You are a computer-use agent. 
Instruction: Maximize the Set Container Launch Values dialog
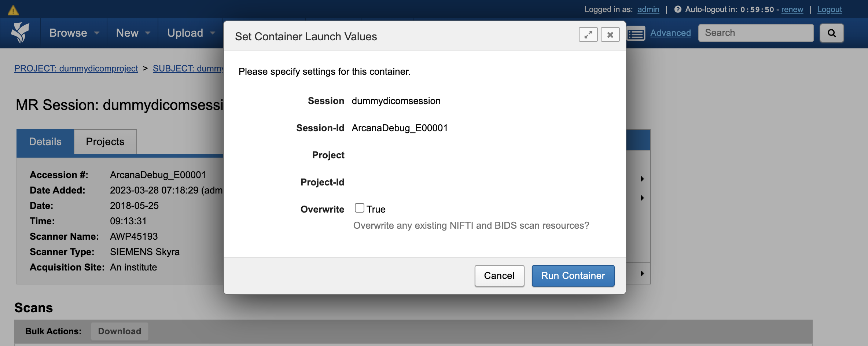[588, 34]
